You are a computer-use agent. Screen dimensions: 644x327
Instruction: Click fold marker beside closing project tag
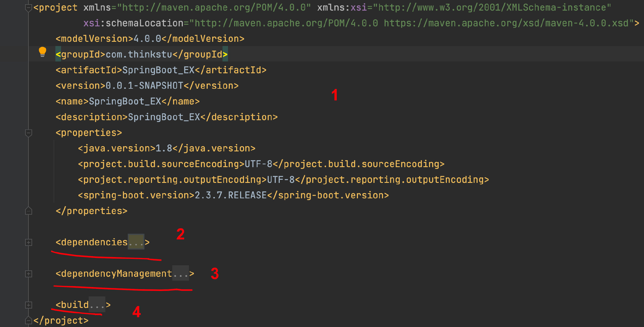click(28, 320)
